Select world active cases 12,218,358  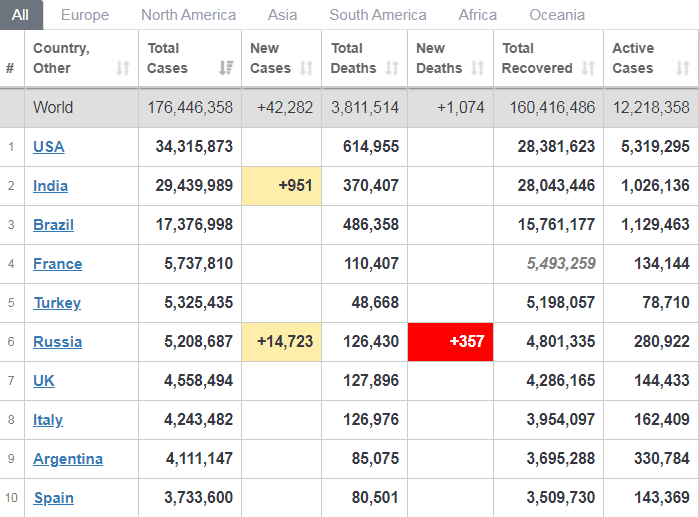coord(651,108)
